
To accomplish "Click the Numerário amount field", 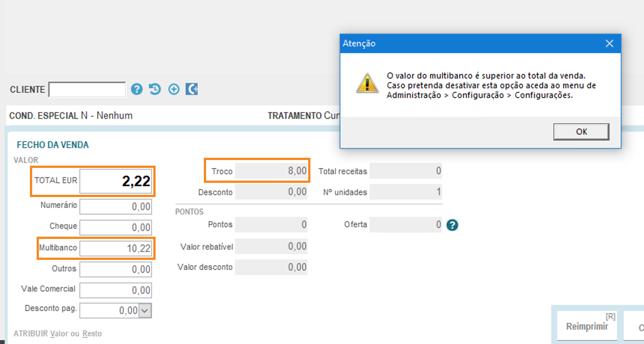I will [x=116, y=207].
